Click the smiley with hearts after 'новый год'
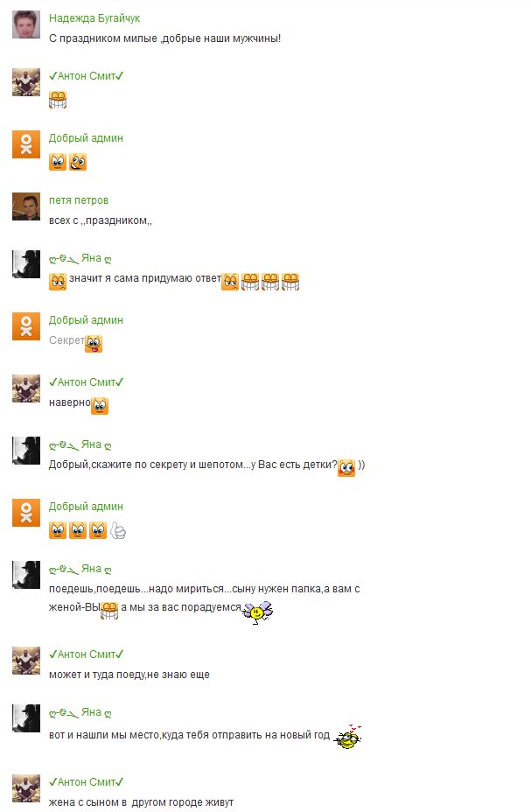The image size is (531, 812). click(x=348, y=737)
